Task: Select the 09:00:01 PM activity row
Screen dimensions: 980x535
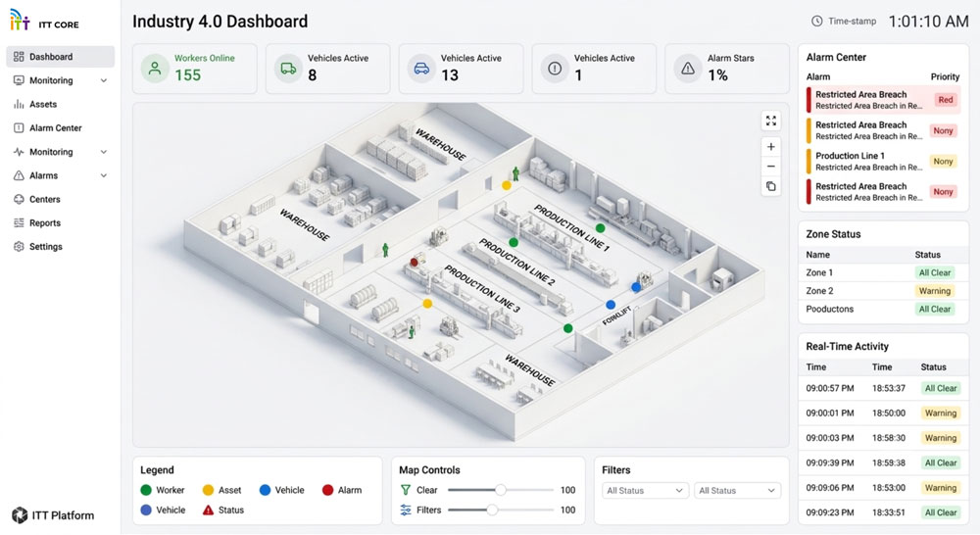Action: point(884,413)
